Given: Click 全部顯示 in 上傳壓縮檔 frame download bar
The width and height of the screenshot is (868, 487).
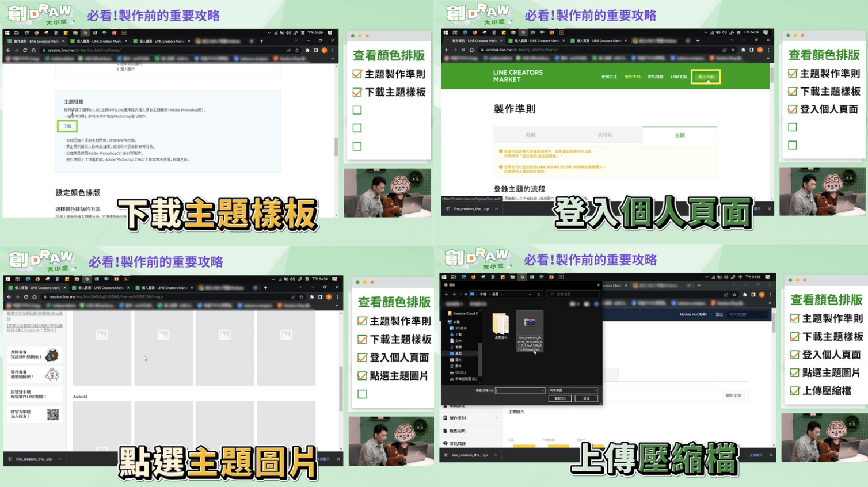Looking at the screenshot, I should click(x=756, y=455).
